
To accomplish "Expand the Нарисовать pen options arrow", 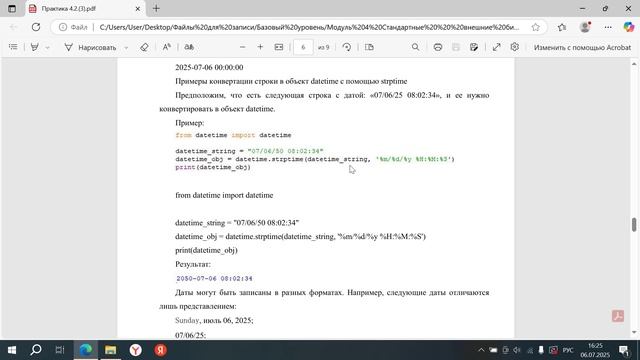I will pyautogui.click(x=126, y=48).
